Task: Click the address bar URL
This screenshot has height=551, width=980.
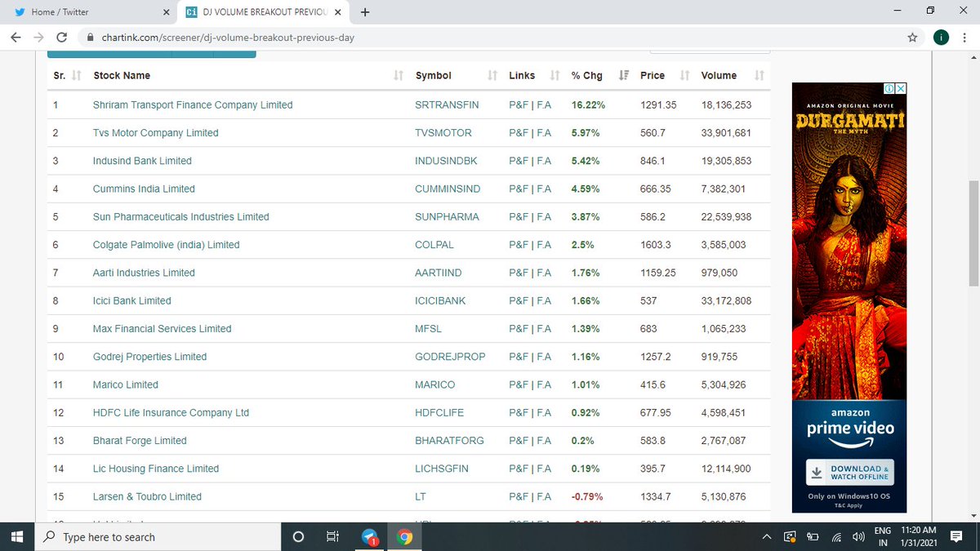Action: [228, 38]
